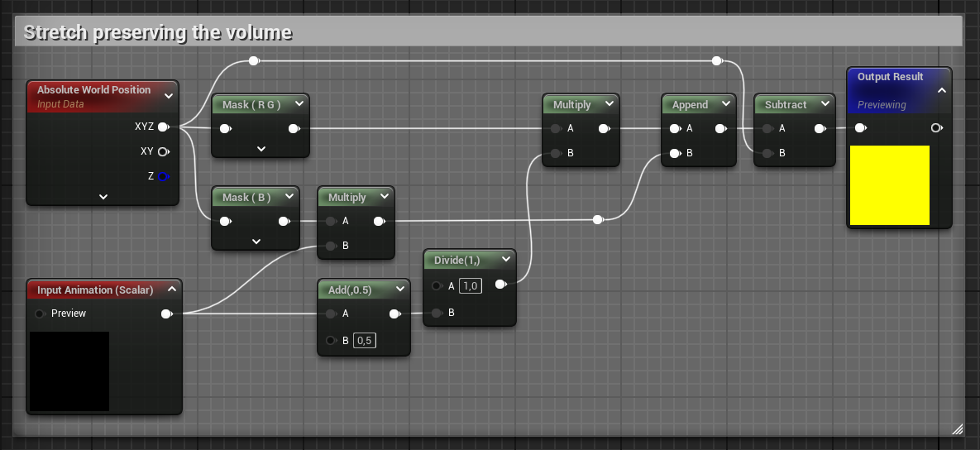Click the B input pin of upper Multiply node

point(556,153)
